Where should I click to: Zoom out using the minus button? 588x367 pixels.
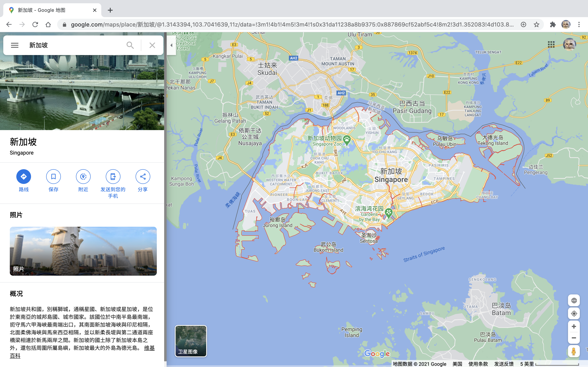[574, 338]
